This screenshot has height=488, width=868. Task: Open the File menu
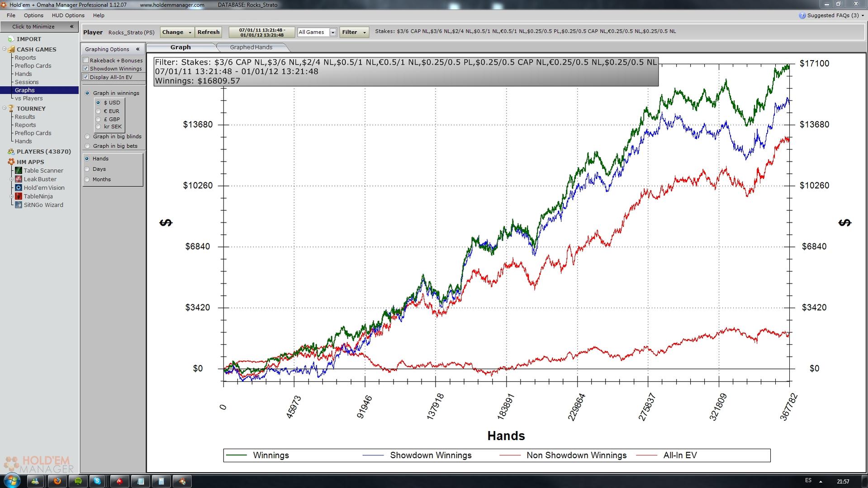tap(11, 15)
